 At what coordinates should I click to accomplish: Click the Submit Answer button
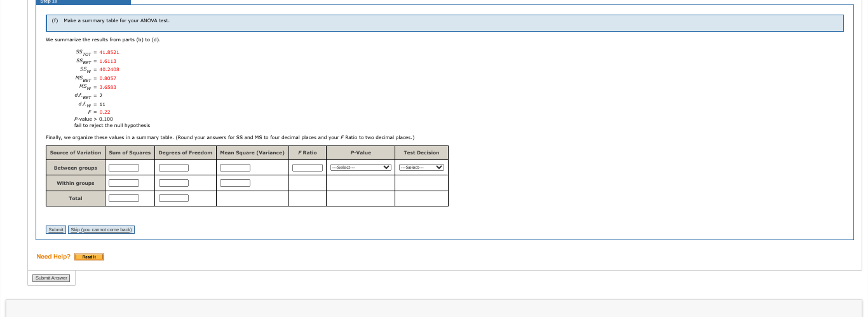51,278
